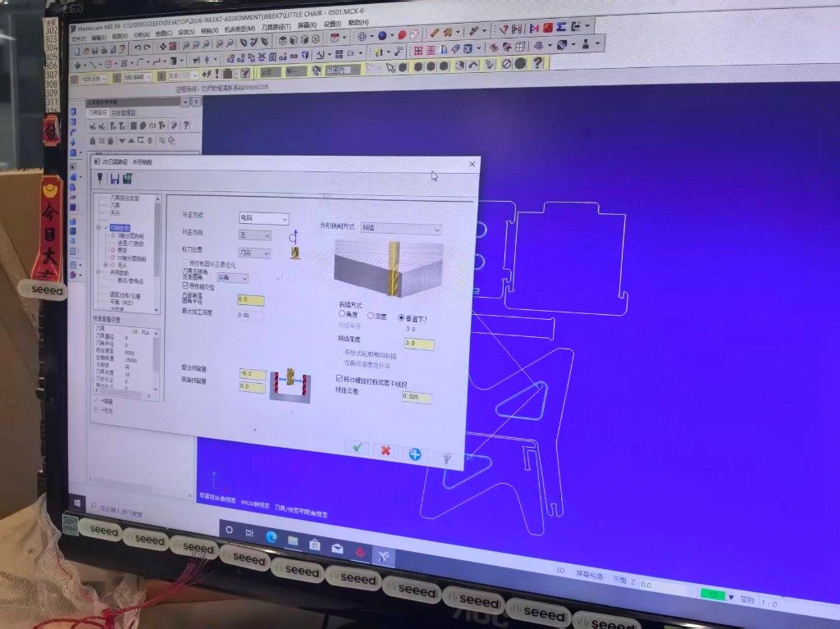Open the 外形铣削方式 dropdown showing 斜插

pos(400,228)
